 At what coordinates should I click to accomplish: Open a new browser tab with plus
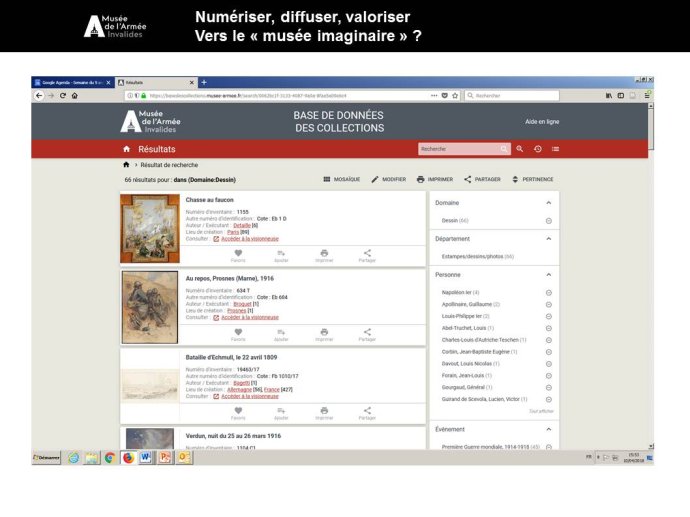(204, 82)
